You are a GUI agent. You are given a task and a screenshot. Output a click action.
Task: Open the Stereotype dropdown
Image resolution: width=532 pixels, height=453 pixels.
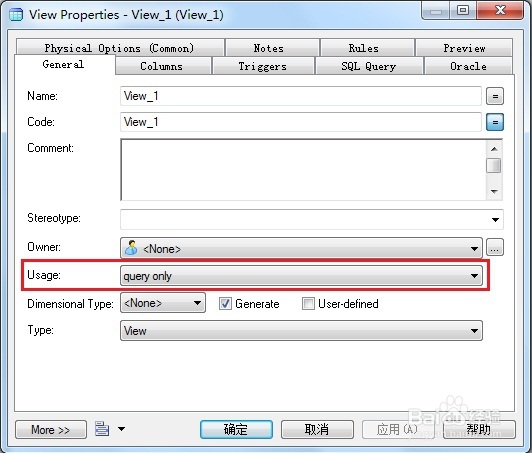(495, 220)
